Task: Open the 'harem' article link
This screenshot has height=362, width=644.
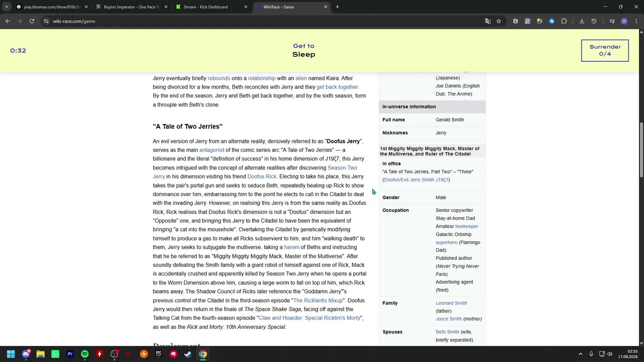Action: tap(291, 247)
